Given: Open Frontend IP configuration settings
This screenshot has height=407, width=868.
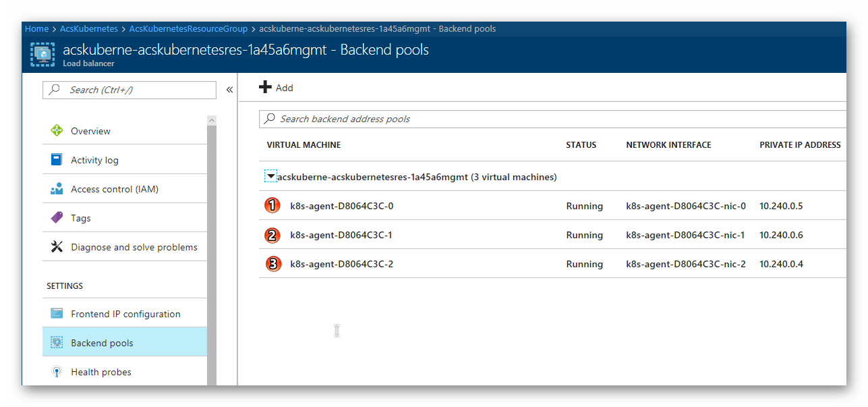Looking at the screenshot, I should (x=125, y=314).
